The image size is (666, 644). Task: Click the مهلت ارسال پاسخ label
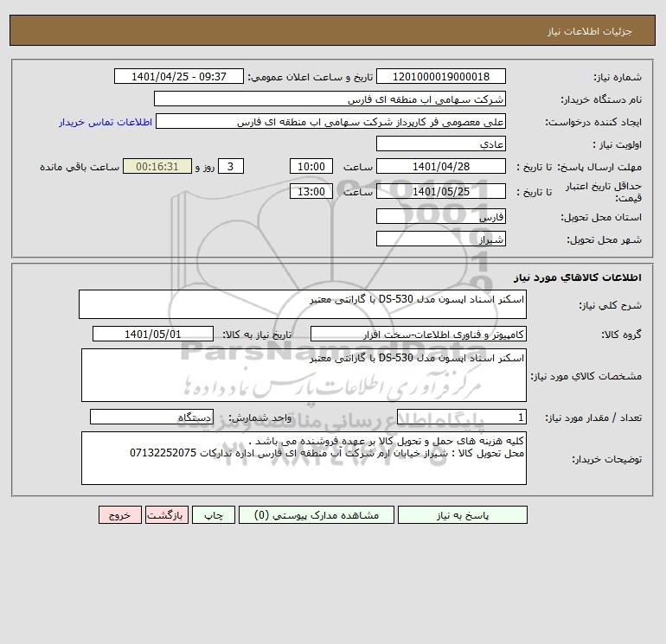click(599, 167)
